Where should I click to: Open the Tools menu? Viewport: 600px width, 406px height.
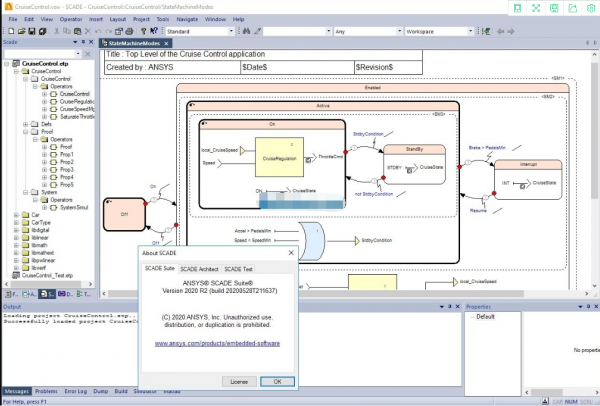point(163,19)
